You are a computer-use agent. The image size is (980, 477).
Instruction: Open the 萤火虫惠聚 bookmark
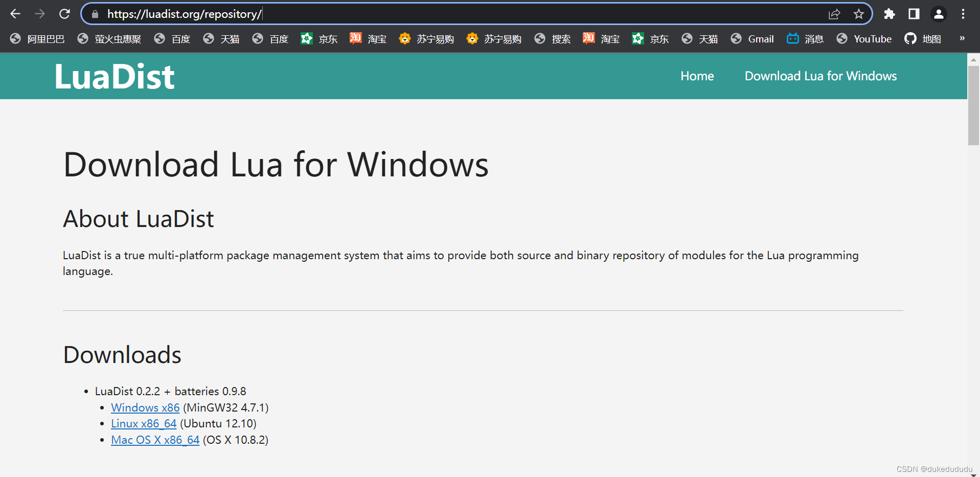pos(109,39)
